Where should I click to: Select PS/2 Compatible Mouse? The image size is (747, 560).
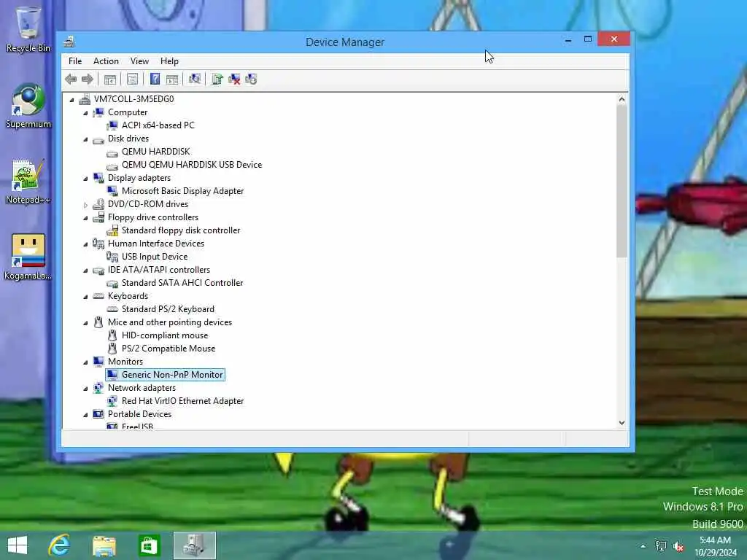click(169, 349)
